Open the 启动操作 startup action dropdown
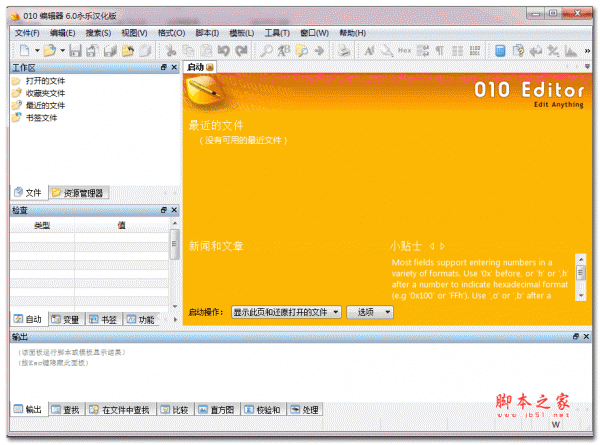Image resolution: width=600 pixels, height=445 pixels. pos(286,312)
